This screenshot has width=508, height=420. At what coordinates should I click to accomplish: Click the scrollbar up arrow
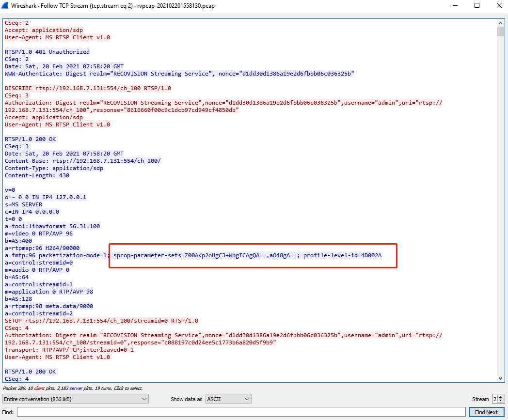[501, 23]
